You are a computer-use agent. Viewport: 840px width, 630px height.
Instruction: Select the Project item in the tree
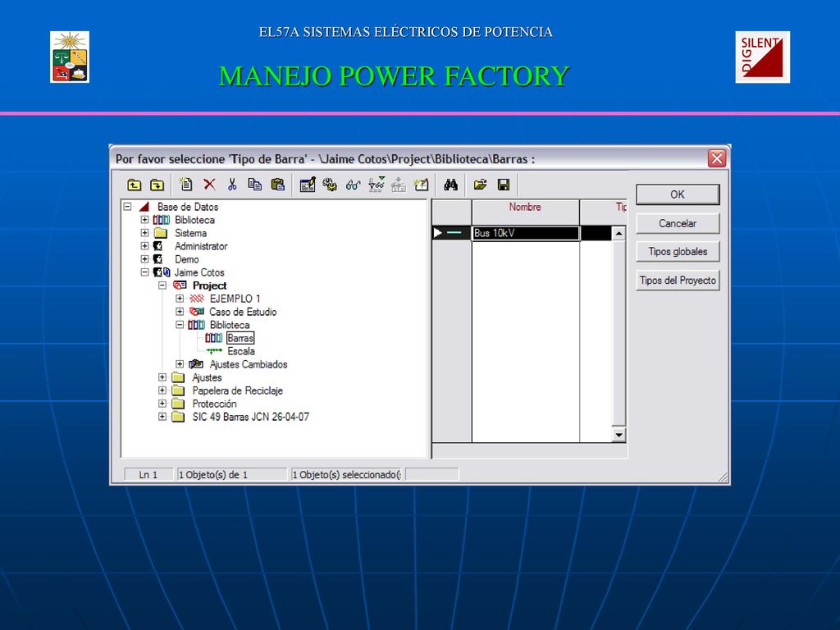209,285
